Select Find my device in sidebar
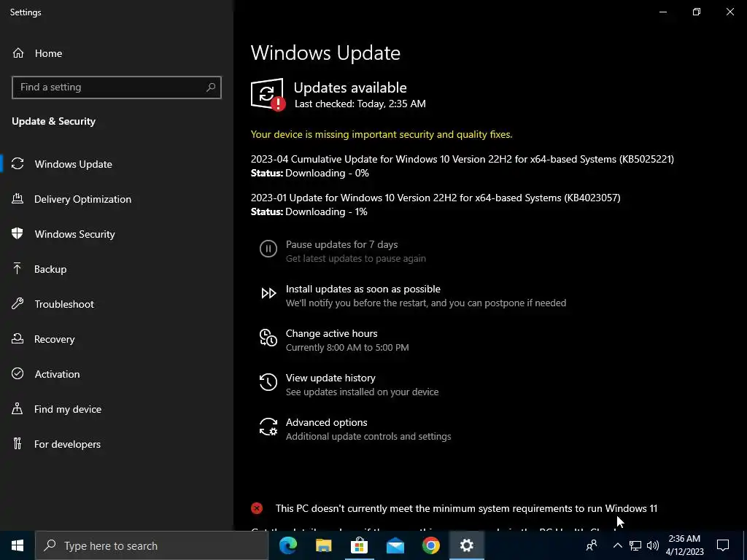This screenshot has width=747, height=560. pyautogui.click(x=68, y=409)
